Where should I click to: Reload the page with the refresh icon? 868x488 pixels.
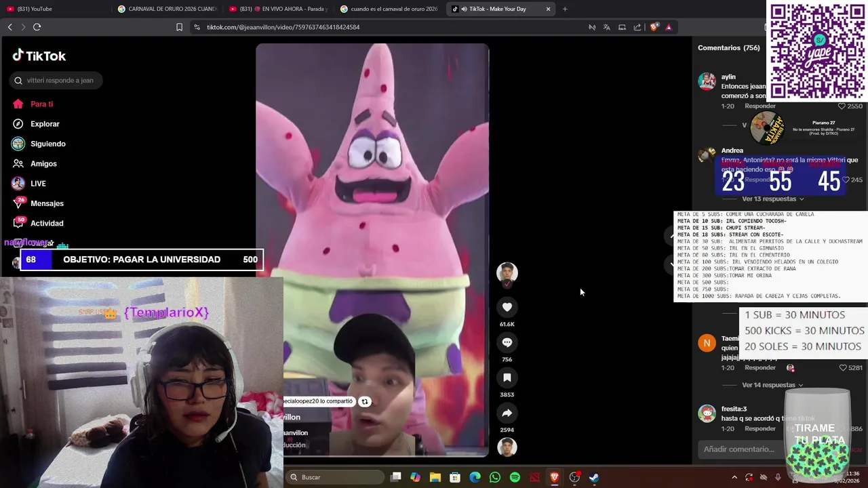(37, 27)
